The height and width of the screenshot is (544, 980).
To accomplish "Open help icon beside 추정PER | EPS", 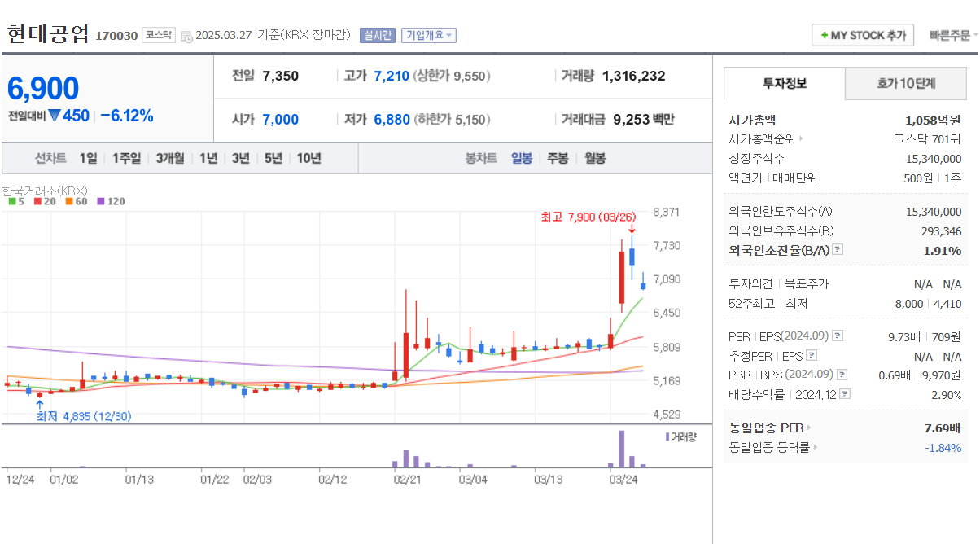I will 811,356.
